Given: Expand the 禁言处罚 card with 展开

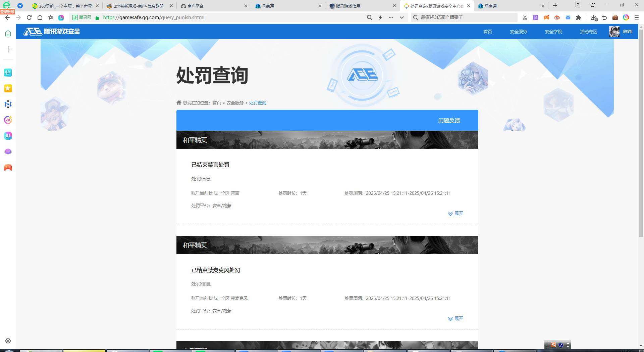Looking at the screenshot, I should 455,213.
